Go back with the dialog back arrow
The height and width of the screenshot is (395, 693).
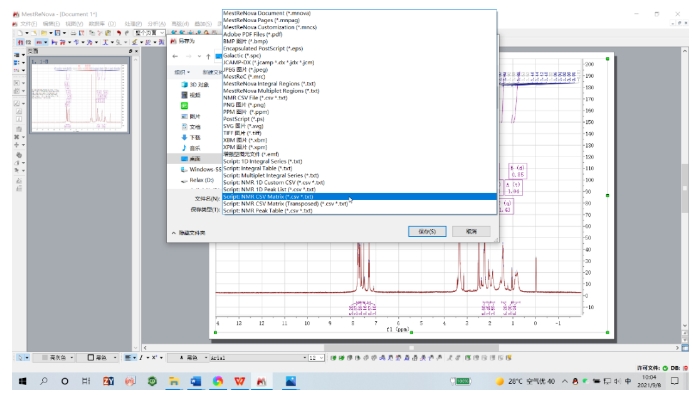(175, 57)
